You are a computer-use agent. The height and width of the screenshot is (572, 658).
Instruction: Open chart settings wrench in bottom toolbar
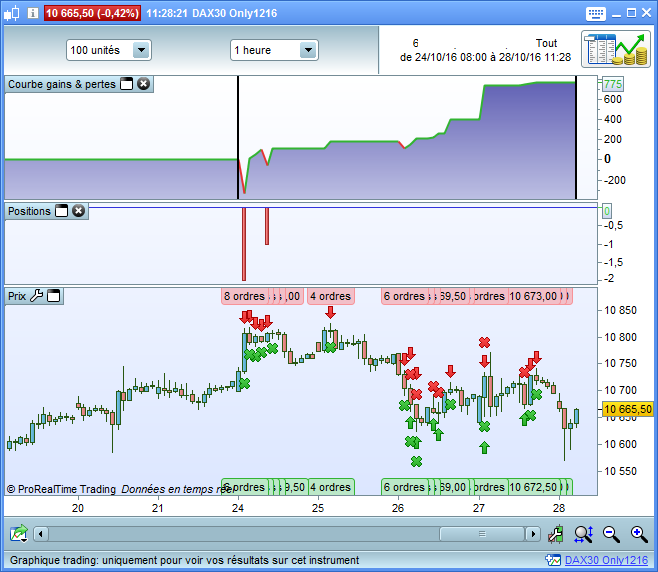(x=556, y=534)
